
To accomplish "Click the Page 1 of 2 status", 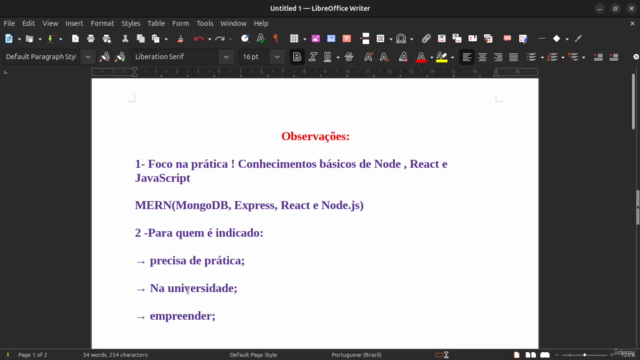I will click(33, 355).
